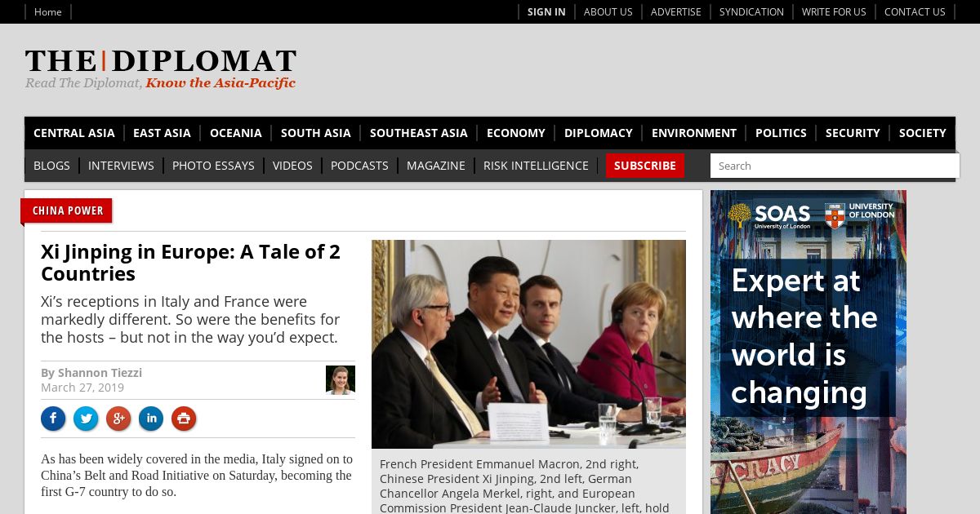The width and height of the screenshot is (980, 514).
Task: Open the Diplomacy section
Action: [599, 133]
